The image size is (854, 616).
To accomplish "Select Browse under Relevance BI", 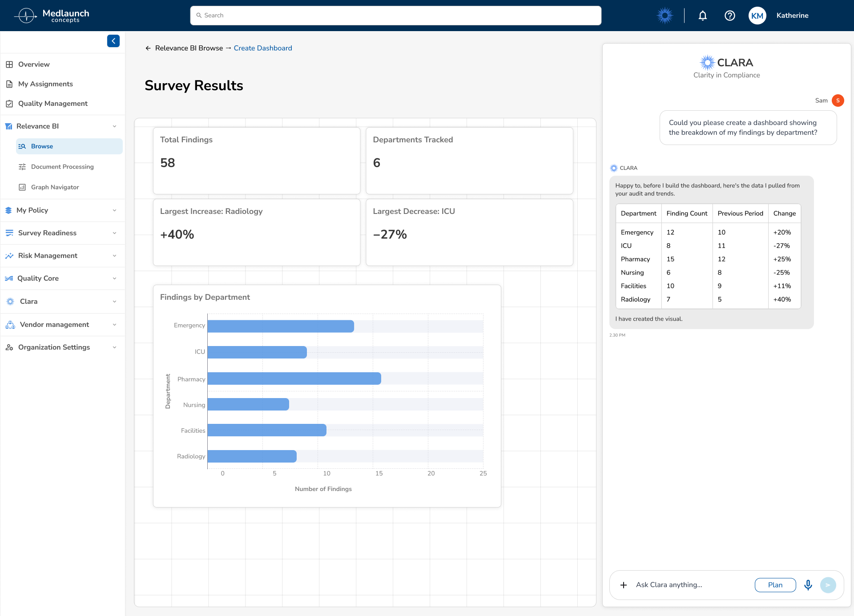I will click(69, 146).
